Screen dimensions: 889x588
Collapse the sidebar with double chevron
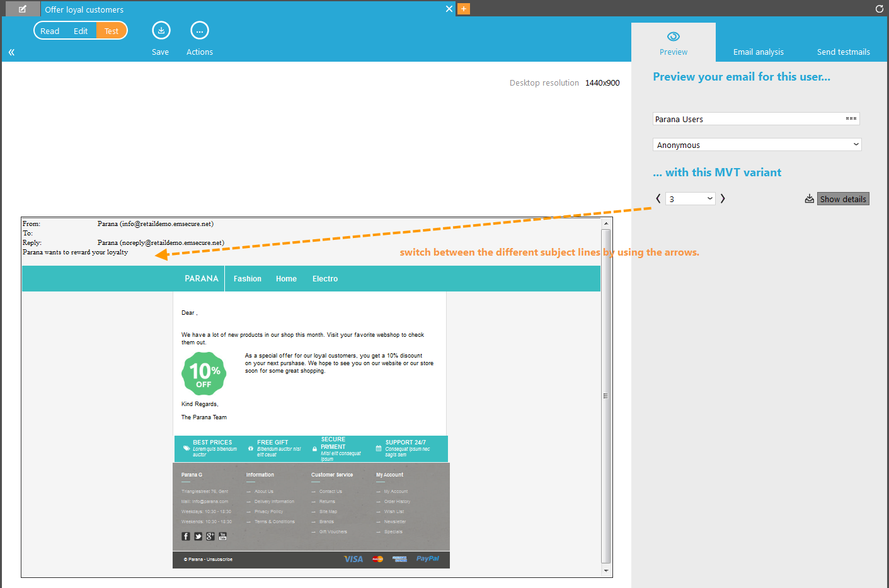pyautogui.click(x=11, y=52)
